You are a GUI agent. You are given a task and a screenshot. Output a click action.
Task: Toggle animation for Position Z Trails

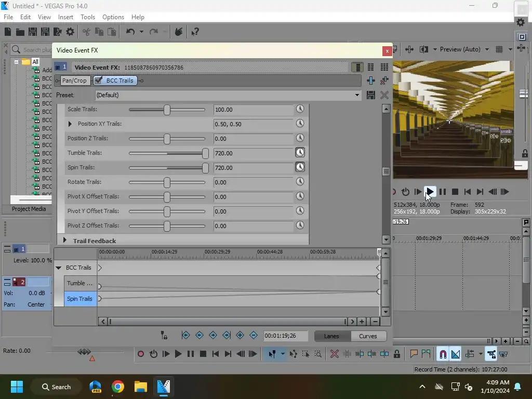[300, 138]
